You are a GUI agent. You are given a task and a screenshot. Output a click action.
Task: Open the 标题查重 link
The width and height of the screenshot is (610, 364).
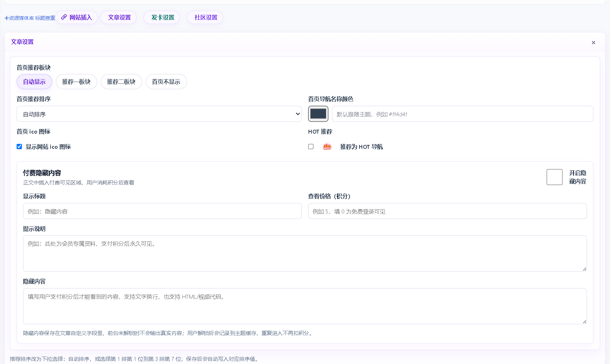pos(45,18)
